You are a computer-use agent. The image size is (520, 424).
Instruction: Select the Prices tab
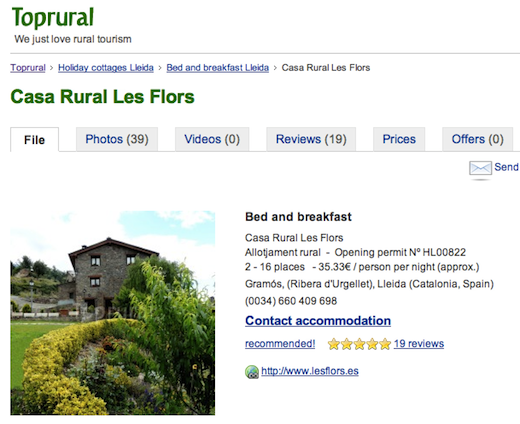399,139
